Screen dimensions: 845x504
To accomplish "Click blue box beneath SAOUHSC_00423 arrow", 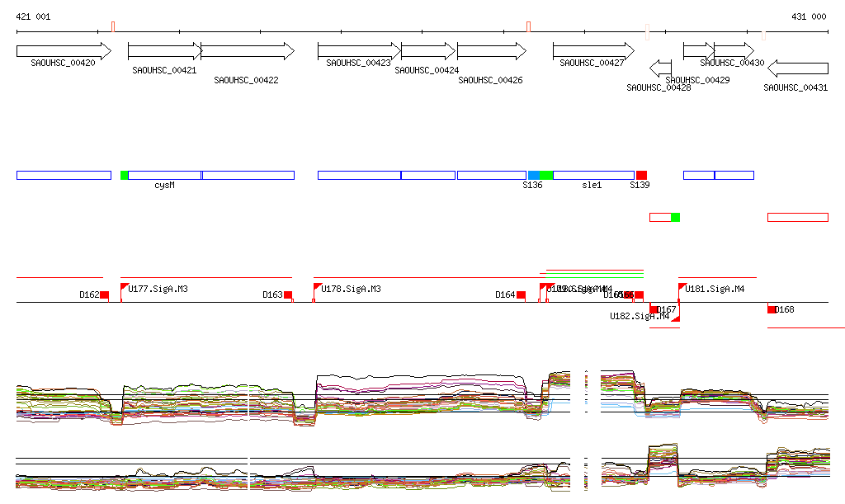I will tap(360, 175).
